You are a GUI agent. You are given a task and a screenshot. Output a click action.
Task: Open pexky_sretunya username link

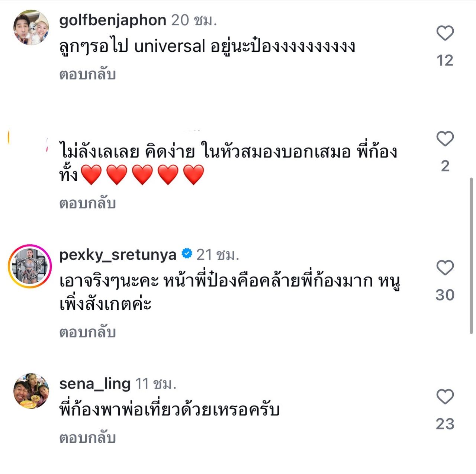[118, 255]
